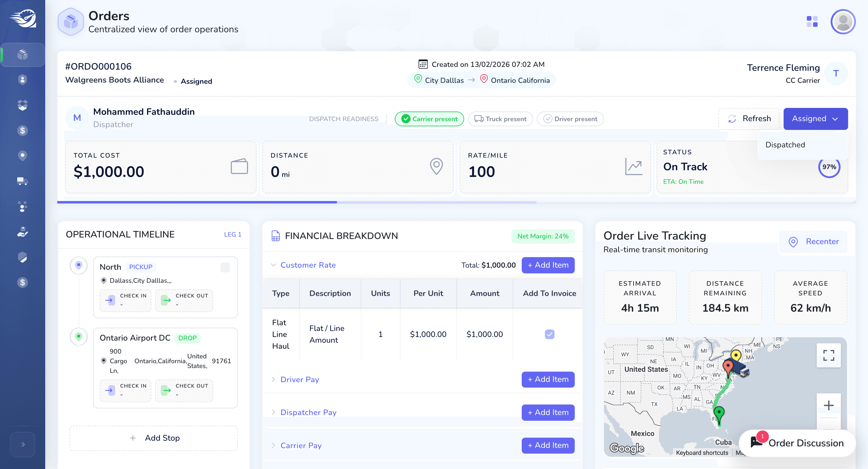Image resolution: width=868 pixels, height=469 pixels.
Task: Tick the North pickup stop checkbox
Action: point(225,268)
